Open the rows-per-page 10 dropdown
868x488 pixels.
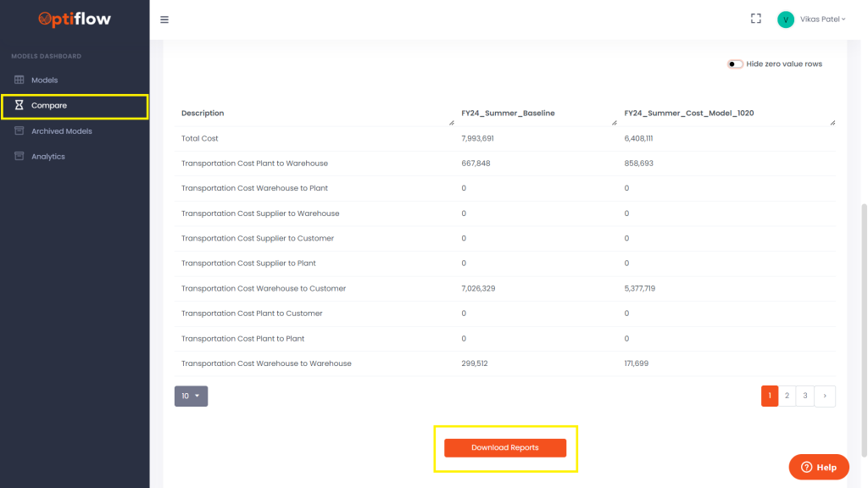[191, 396]
